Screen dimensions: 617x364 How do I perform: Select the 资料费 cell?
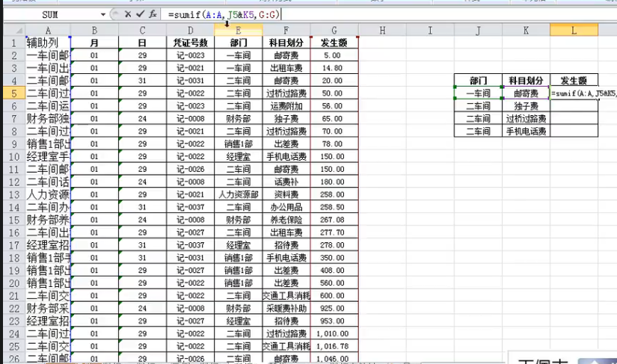(286, 194)
